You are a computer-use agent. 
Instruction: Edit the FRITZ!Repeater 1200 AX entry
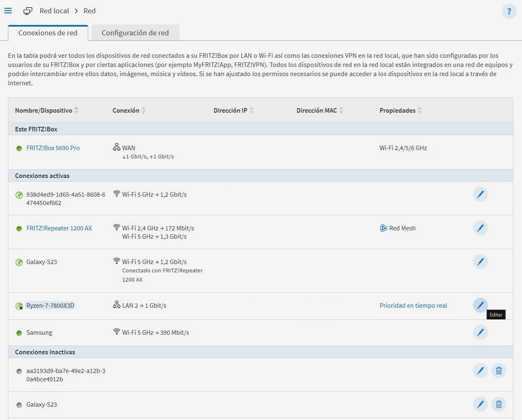tap(480, 228)
